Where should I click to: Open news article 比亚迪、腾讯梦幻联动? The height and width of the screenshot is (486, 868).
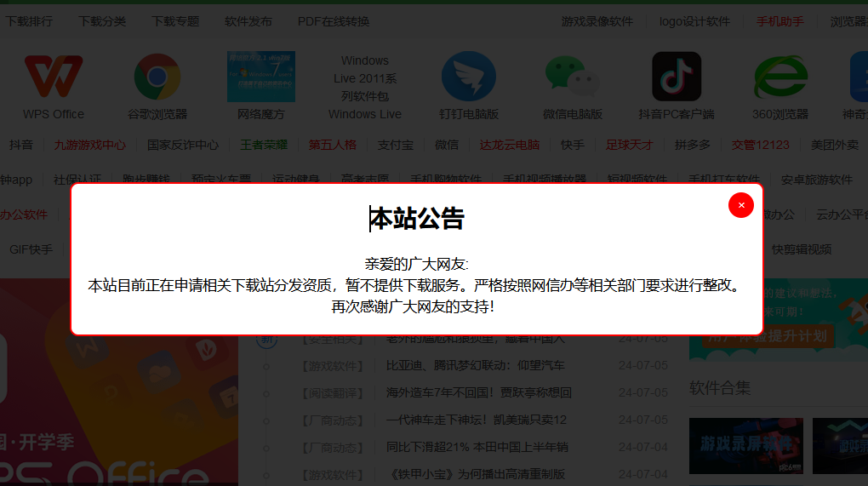476,365
